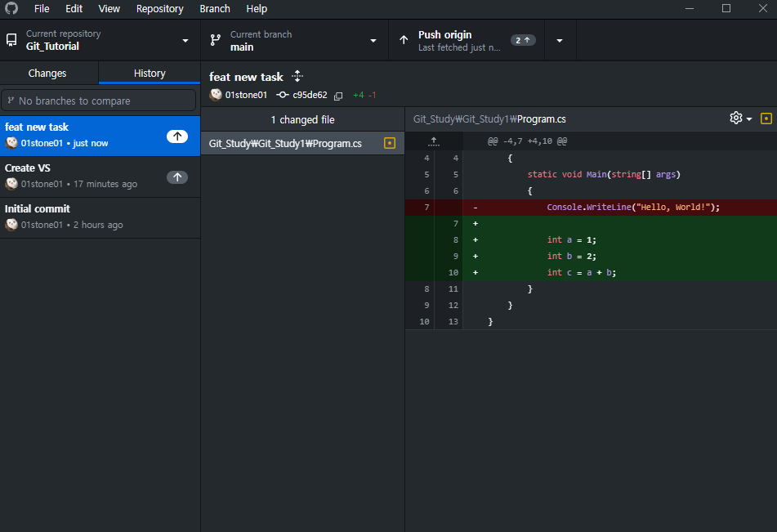Switch to the History tab
The image size is (777, 532).
pos(150,73)
